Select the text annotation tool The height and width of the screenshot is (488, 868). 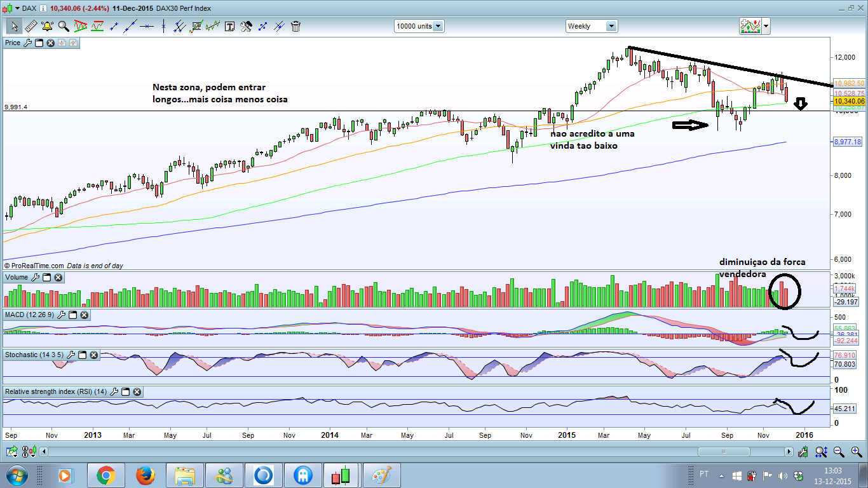[x=229, y=26]
